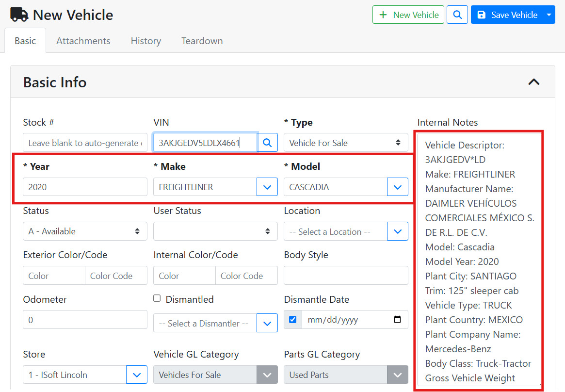The width and height of the screenshot is (565, 392).
Task: Switch to the Attachments tab
Action: tap(83, 41)
